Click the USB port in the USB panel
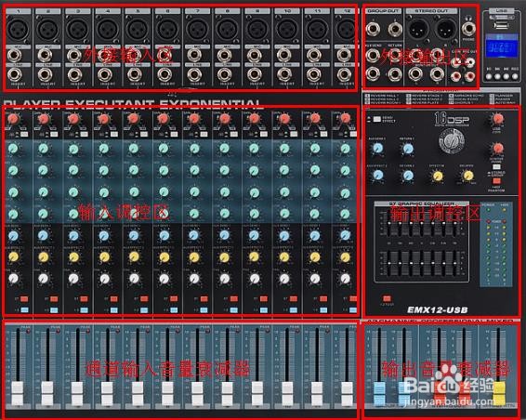Screen dimensions: 526x420 click(501, 24)
